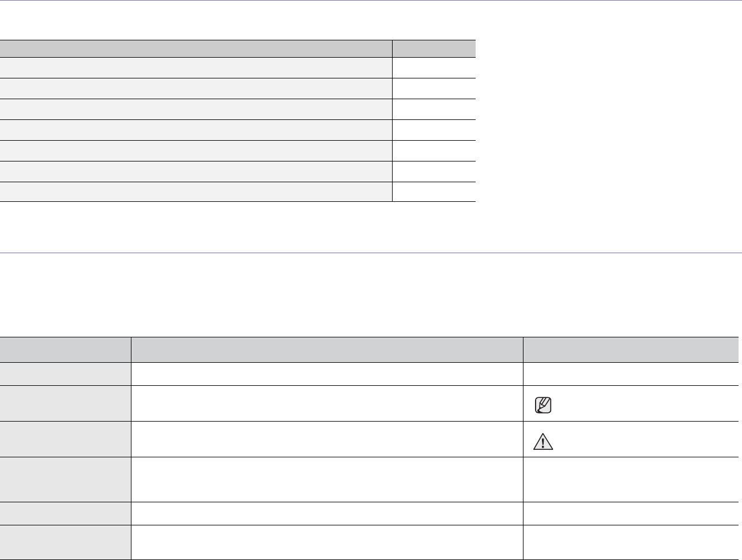742x560 pixels.
Task: Select the left gray cell in caution icon row
Action: pyautogui.click(x=65, y=439)
